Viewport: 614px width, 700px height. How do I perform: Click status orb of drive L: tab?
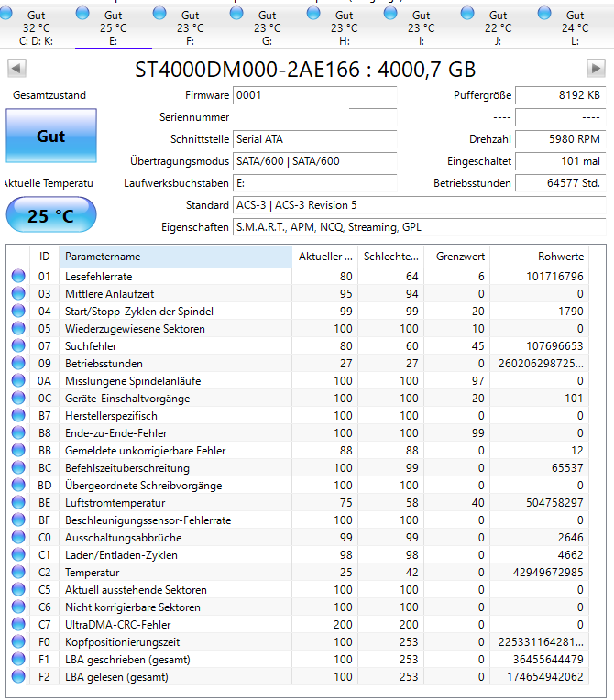[x=544, y=14]
